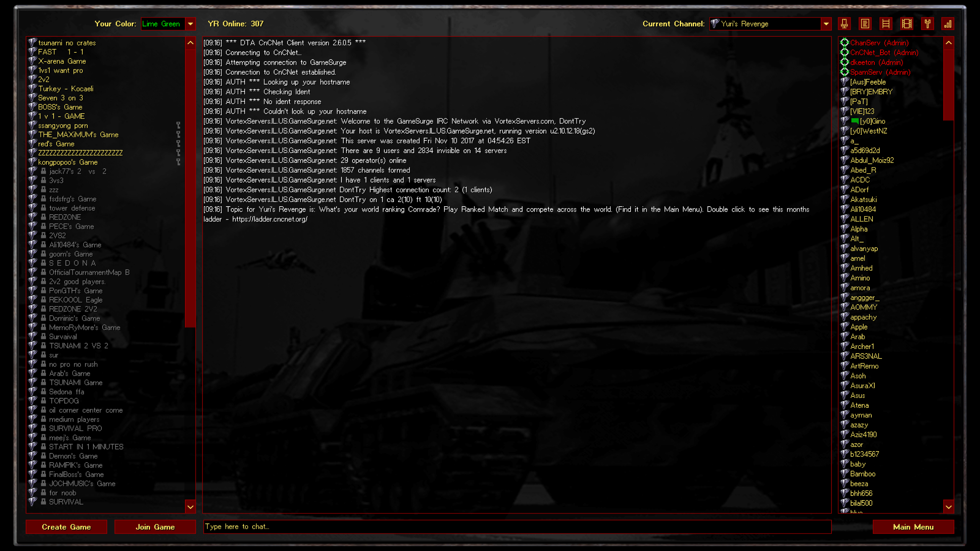Open the Your Color dropdown
The height and width of the screenshot is (551, 980).
pos(191,24)
